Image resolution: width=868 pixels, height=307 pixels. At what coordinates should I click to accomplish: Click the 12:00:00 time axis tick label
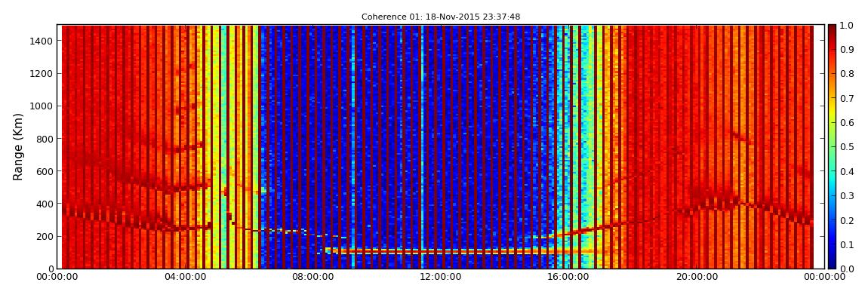[441, 277]
